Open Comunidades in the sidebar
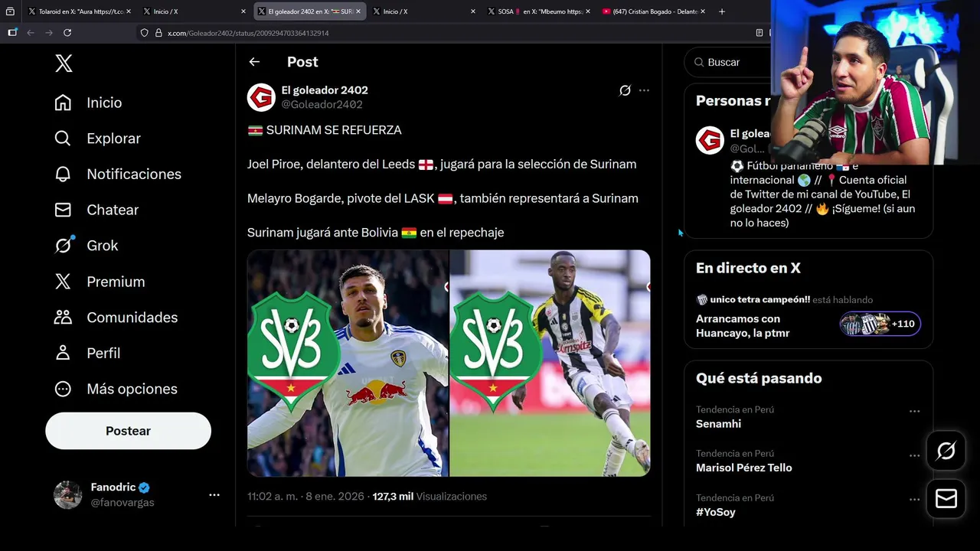Screen dimensions: 980x551 (116, 318)
